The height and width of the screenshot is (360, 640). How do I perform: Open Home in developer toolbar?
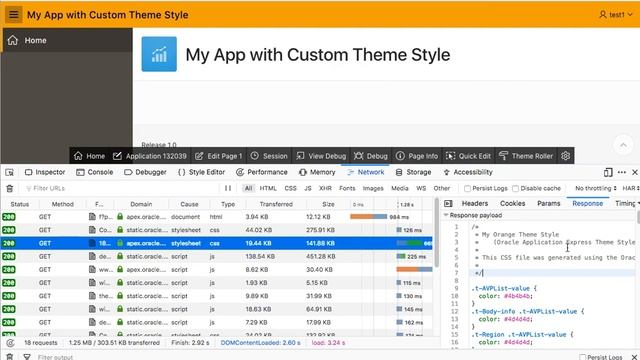tap(89, 156)
